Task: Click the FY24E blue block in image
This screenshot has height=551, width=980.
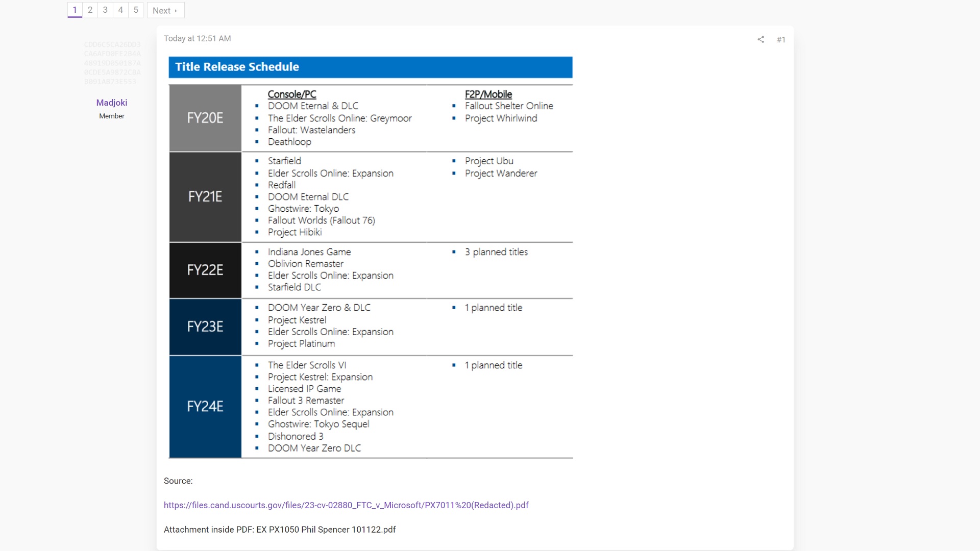Action: (x=205, y=407)
